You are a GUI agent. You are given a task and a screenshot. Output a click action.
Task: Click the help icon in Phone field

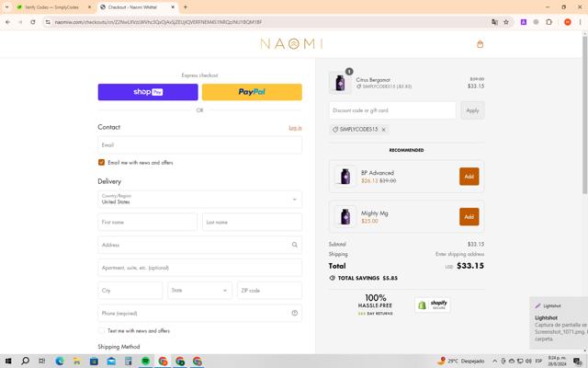click(295, 313)
